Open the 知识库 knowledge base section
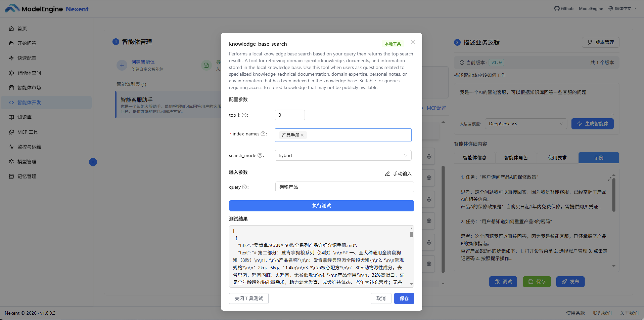This screenshot has width=644, height=320. coord(24,117)
